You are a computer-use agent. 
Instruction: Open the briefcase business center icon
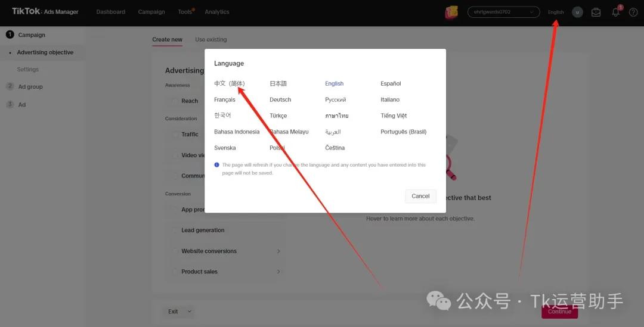click(596, 12)
